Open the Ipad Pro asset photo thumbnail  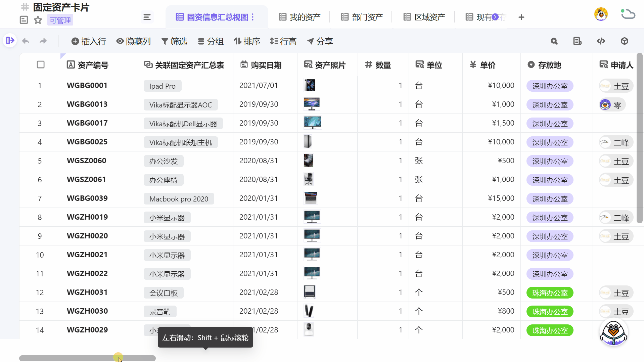click(x=310, y=85)
